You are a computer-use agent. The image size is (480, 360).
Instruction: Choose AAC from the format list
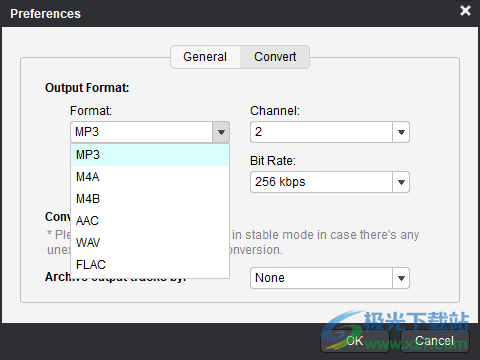[x=150, y=221]
